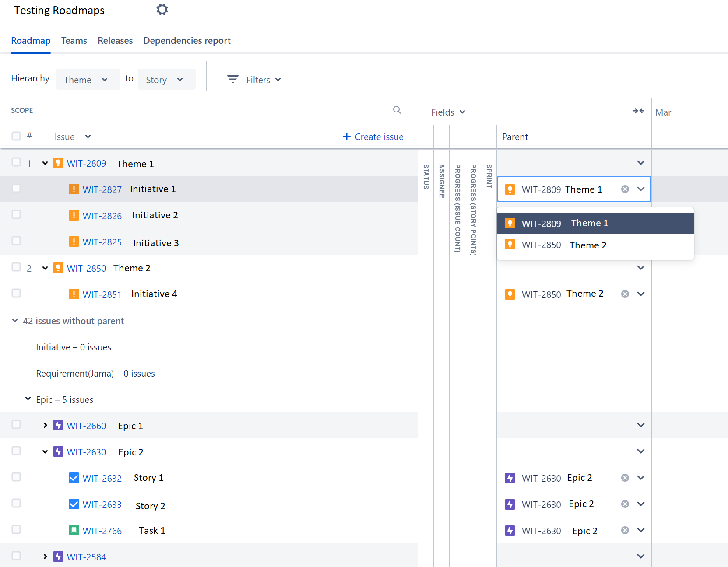Open the WIT-2827 issue link
The height and width of the screenshot is (567, 728).
pyautogui.click(x=102, y=189)
